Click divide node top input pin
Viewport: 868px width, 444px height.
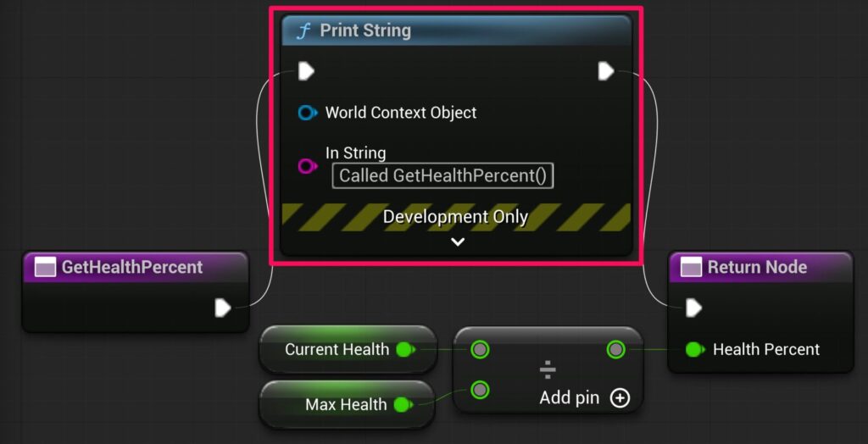click(480, 349)
